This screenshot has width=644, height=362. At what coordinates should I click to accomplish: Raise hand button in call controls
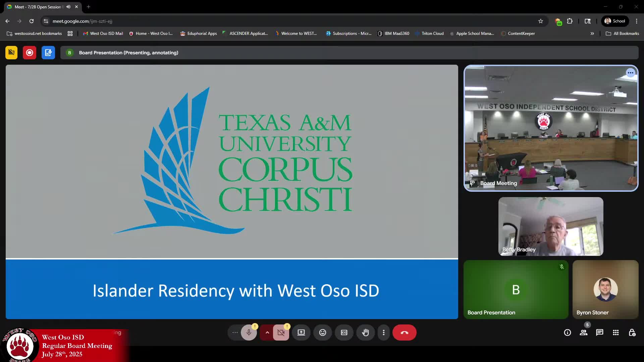pyautogui.click(x=366, y=333)
